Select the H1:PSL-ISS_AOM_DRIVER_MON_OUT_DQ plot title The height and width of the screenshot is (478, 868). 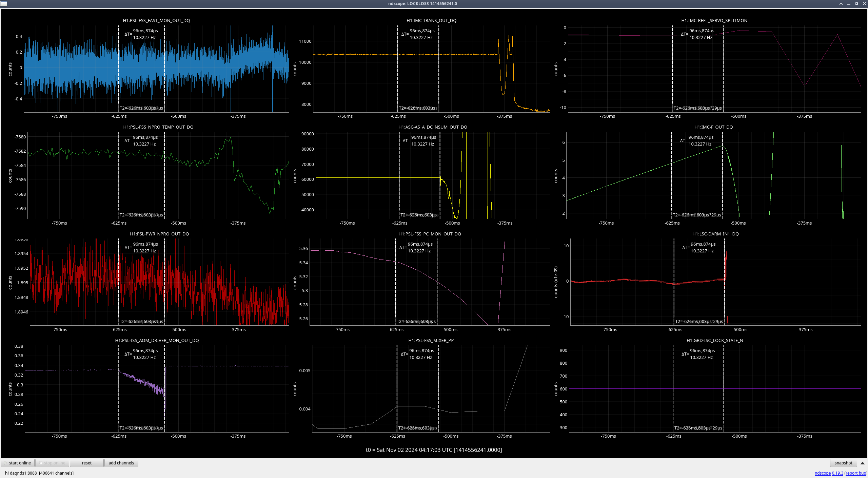pyautogui.click(x=157, y=340)
